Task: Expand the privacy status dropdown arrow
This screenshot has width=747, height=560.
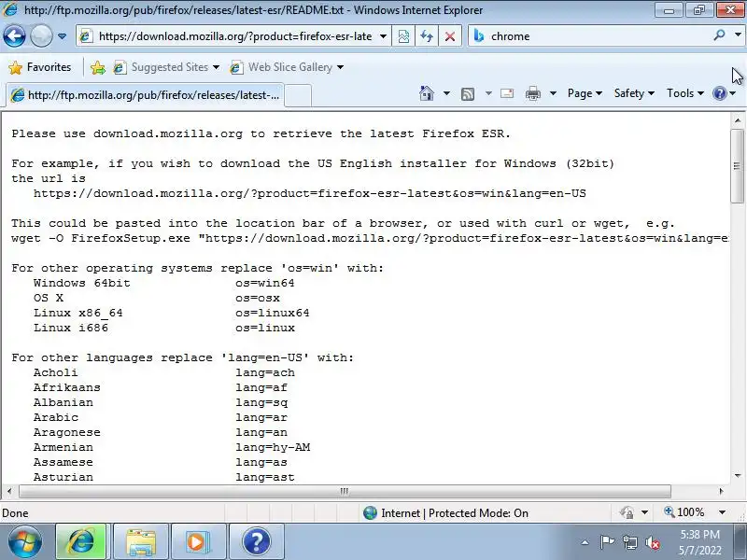Action: 644,512
